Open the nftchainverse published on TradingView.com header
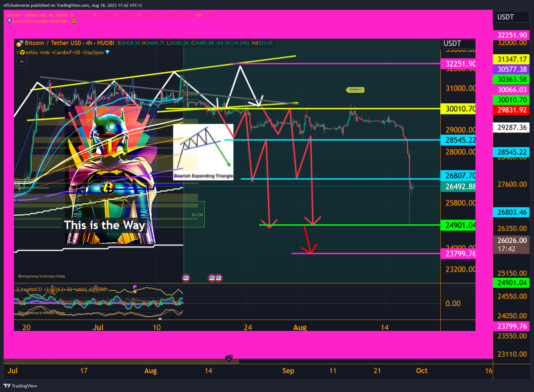Viewport: 534px width, 392px height. [x=73, y=5]
